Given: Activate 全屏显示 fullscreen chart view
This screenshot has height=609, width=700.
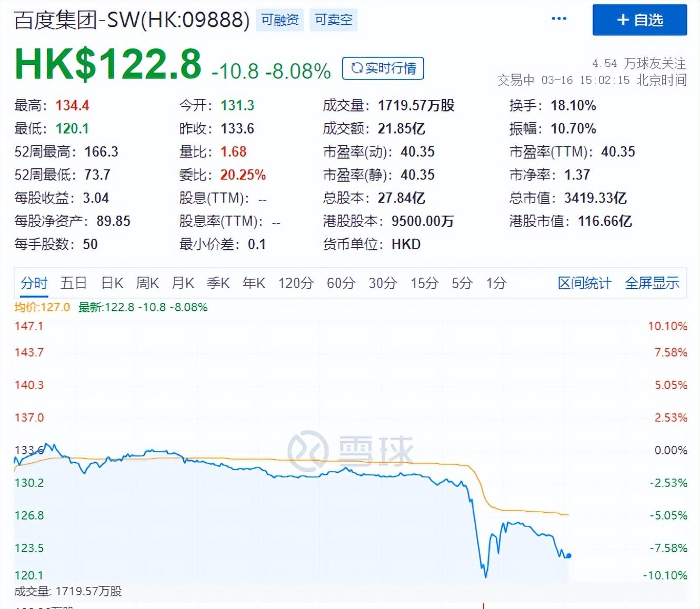Looking at the screenshot, I should [x=652, y=283].
